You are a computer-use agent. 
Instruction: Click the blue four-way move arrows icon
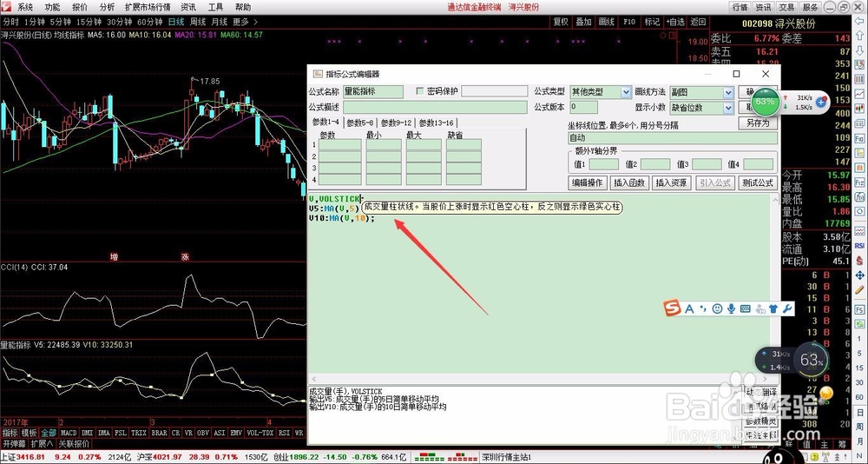859,275
